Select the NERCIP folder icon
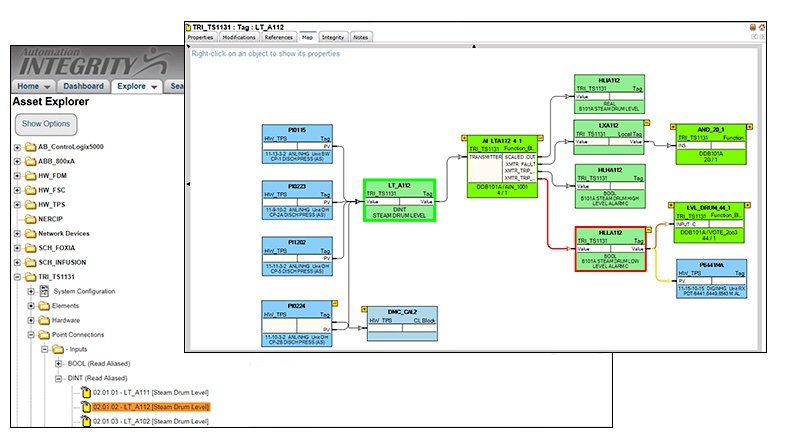 (31, 219)
